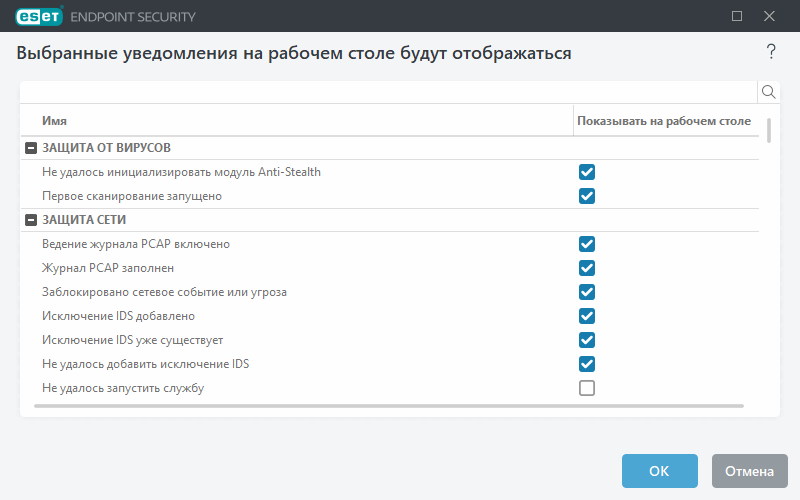Screen dimensions: 800x500
Task: Uncheck Ведение журнала PCAP включено checkbox
Action: tap(587, 244)
